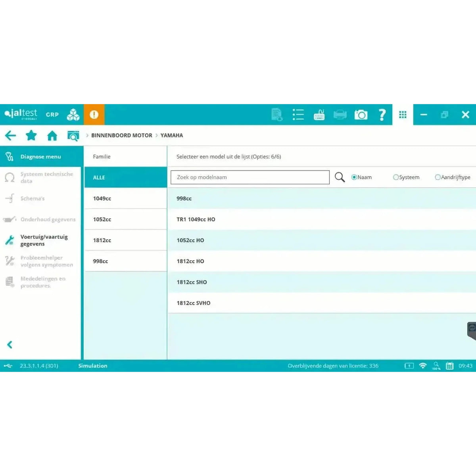Click the Zoek op modelnaam field
The image size is (476, 476).
250,177
